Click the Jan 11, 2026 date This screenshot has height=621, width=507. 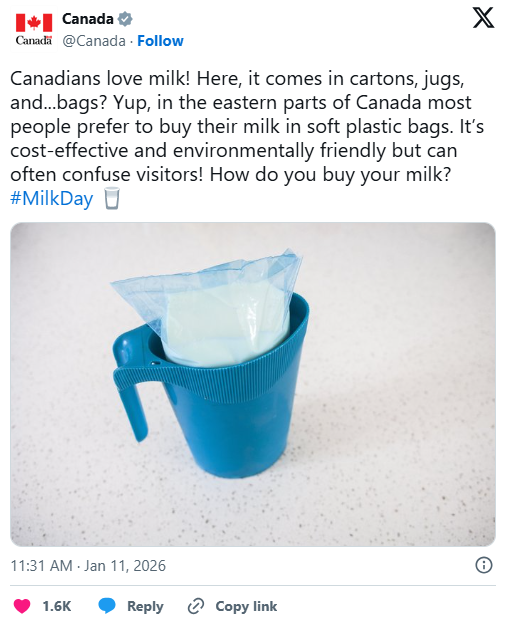pyautogui.click(x=125, y=566)
